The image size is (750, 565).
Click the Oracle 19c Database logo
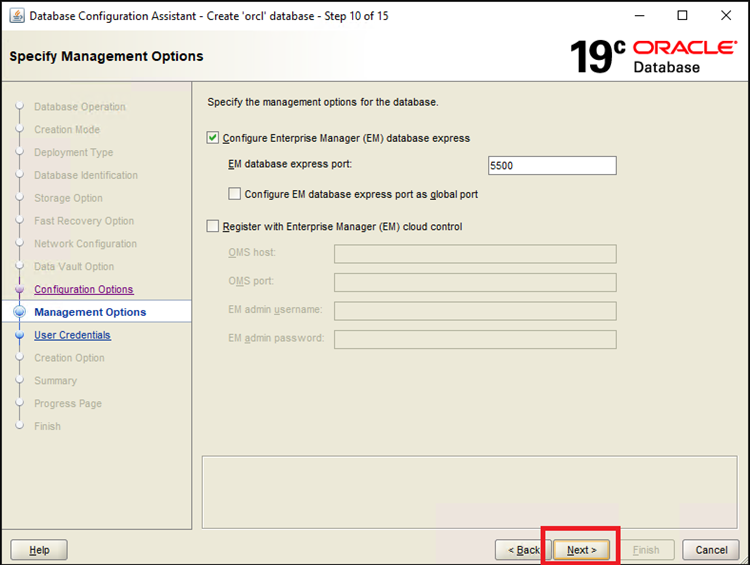point(653,56)
